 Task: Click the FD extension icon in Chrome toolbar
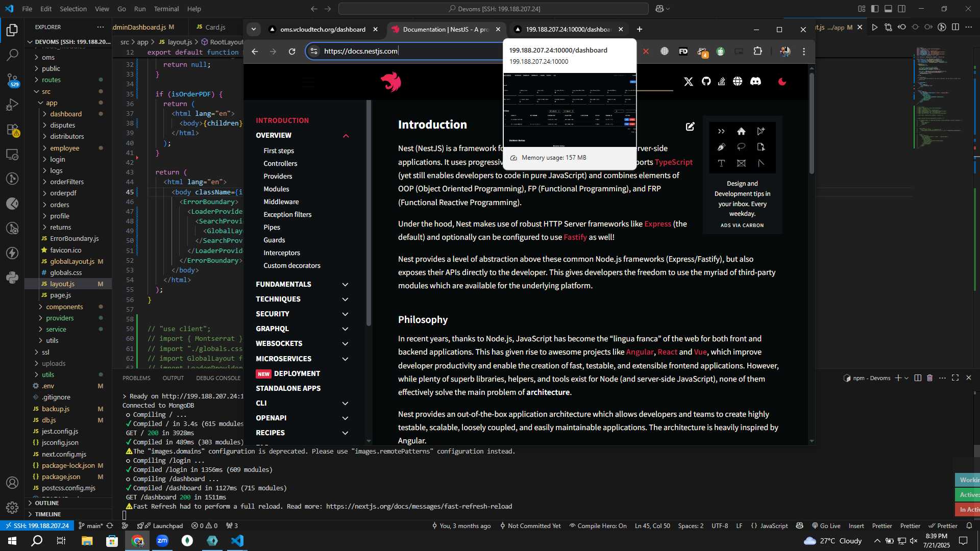[683, 51]
